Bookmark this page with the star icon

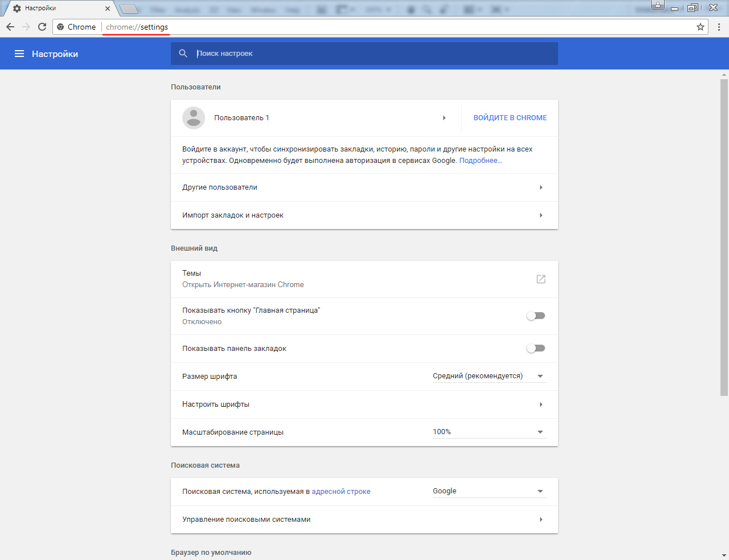coord(701,27)
